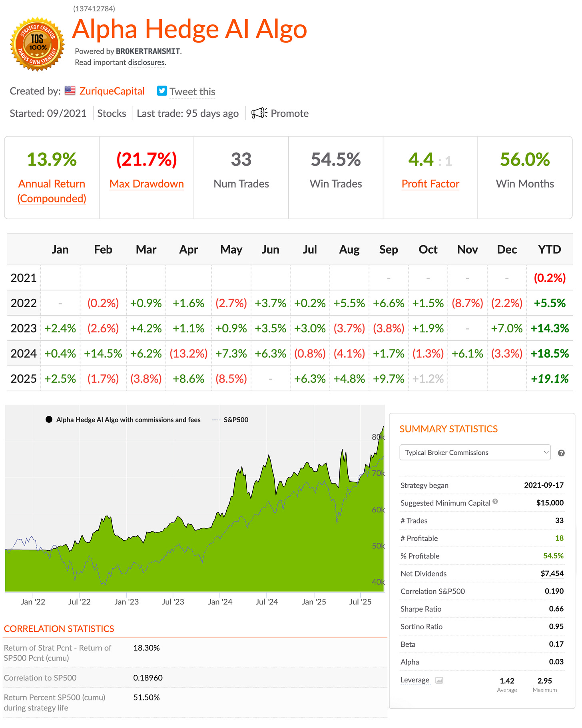Viewport: 582px width, 728px height.
Task: Click the Jul '25 chart axis label
Action: [360, 602]
